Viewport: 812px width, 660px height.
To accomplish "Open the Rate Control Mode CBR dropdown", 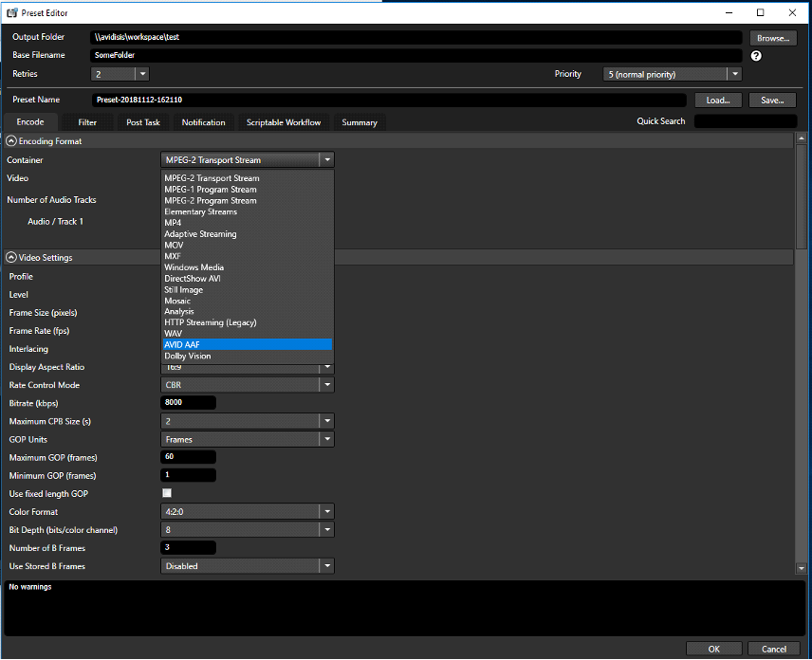I will (x=247, y=385).
